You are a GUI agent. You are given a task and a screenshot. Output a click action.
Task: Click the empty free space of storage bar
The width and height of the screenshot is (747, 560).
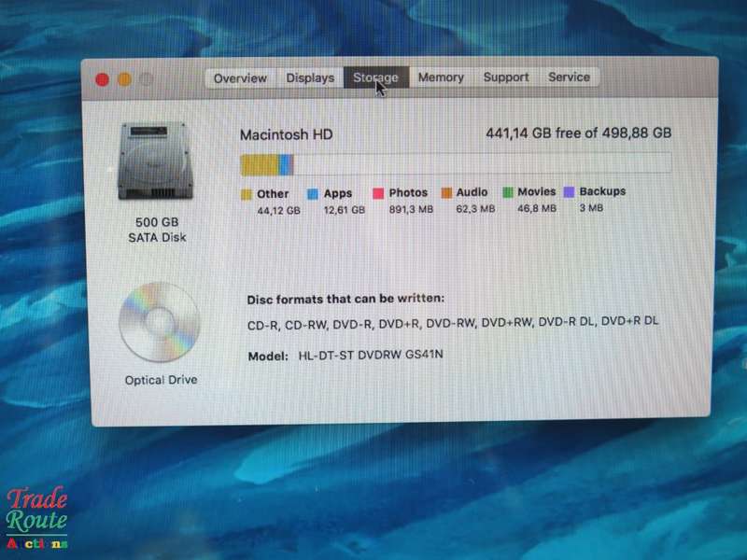coord(482,162)
